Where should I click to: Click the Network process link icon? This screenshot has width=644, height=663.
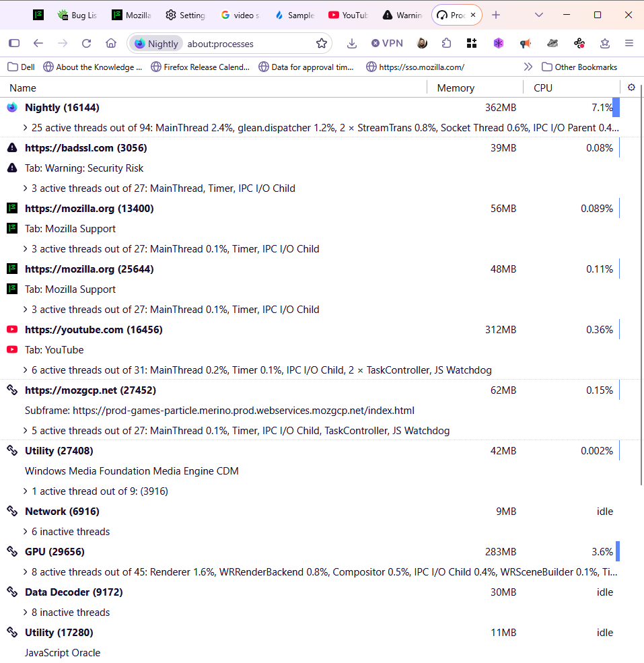(x=12, y=511)
